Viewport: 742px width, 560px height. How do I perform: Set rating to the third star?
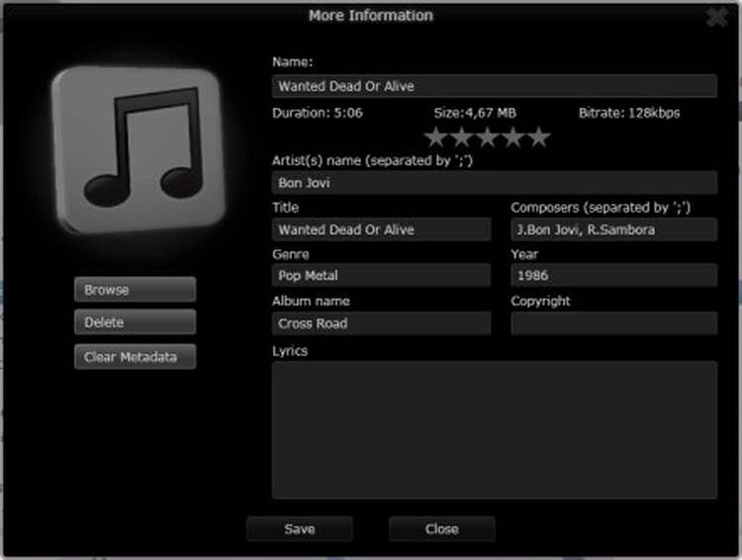487,138
